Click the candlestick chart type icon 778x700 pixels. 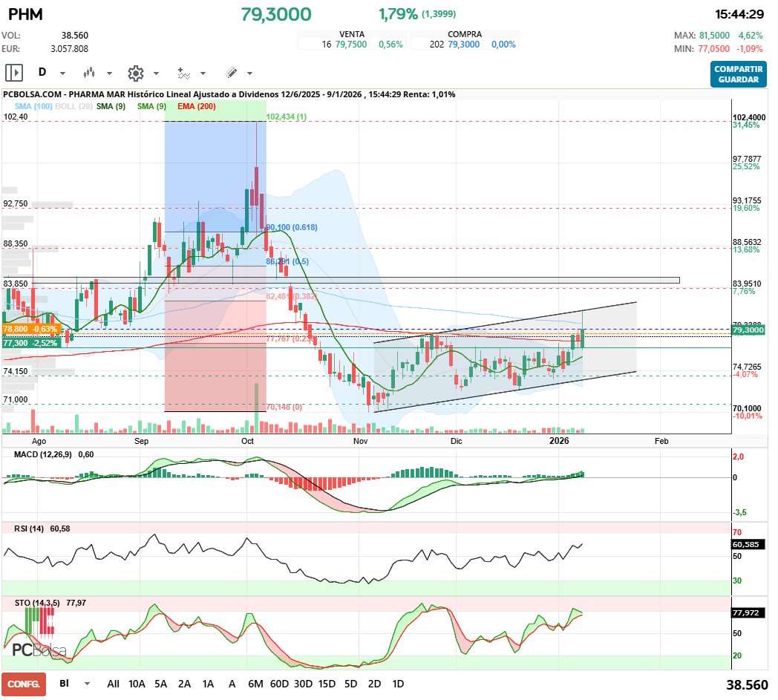pyautogui.click(x=90, y=73)
